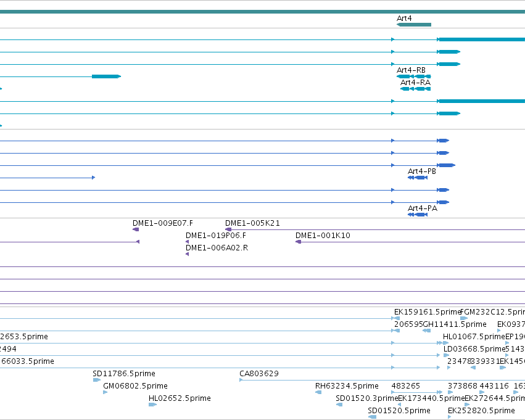
Task: Select the Art4 gene arrow glyph
Action: click(x=414, y=25)
